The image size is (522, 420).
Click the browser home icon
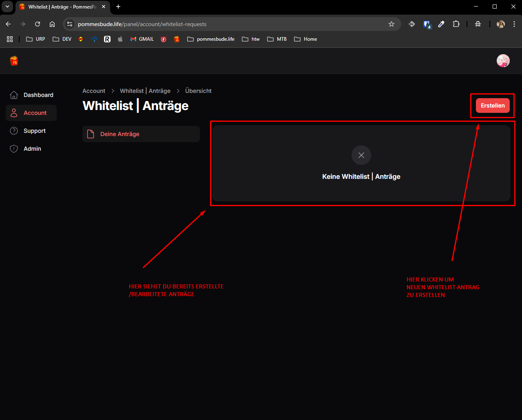[x=52, y=24]
